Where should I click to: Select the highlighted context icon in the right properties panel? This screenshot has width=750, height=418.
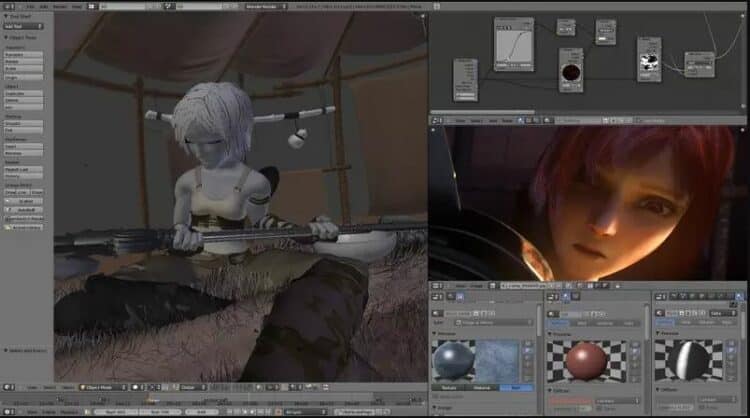coord(739,297)
